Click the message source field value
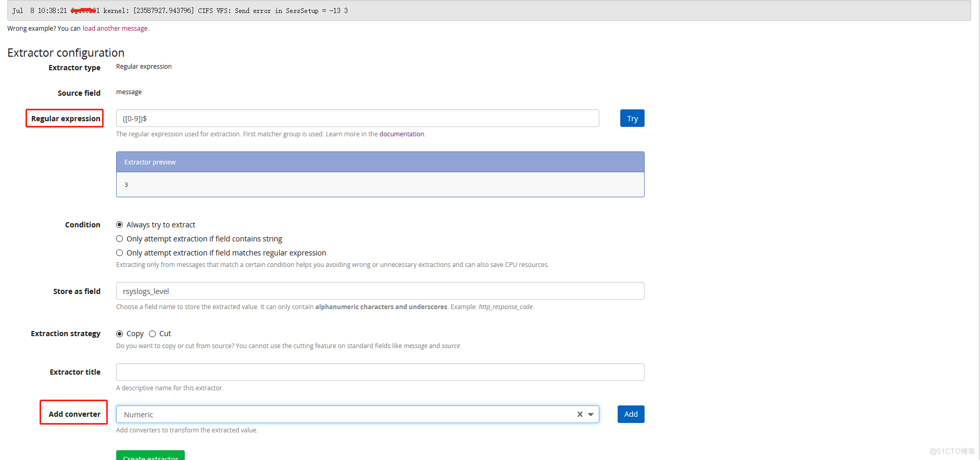 (x=129, y=92)
